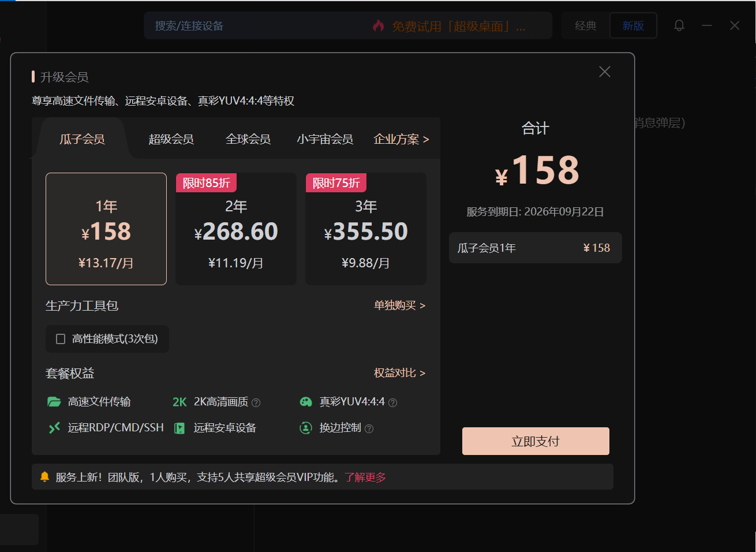
Task: Switch to 超级会员 tab
Action: (171, 139)
